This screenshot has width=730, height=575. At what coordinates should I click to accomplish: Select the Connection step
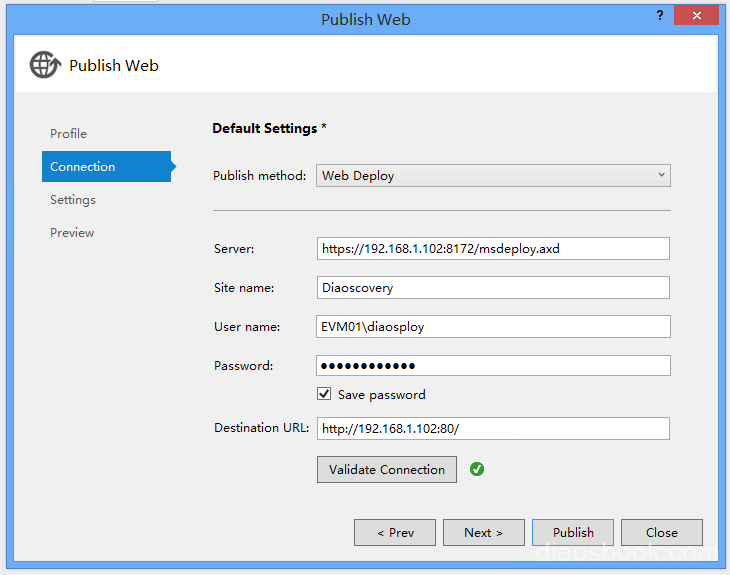pyautogui.click(x=107, y=166)
